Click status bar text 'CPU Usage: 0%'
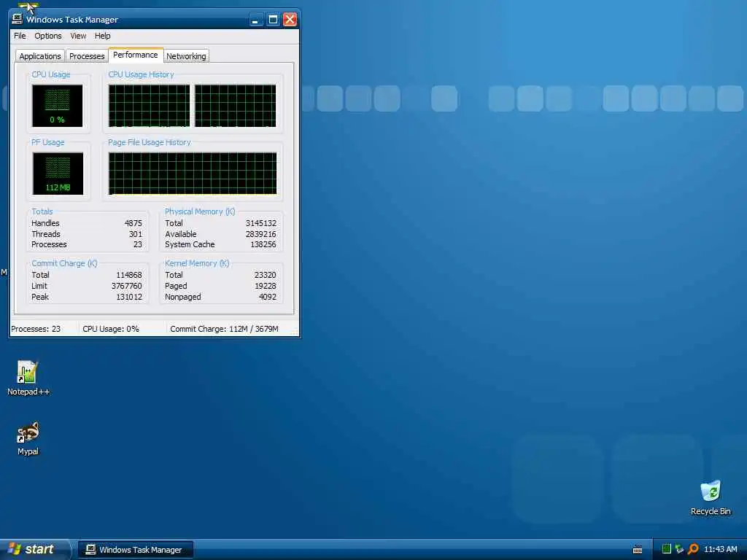 coord(111,329)
